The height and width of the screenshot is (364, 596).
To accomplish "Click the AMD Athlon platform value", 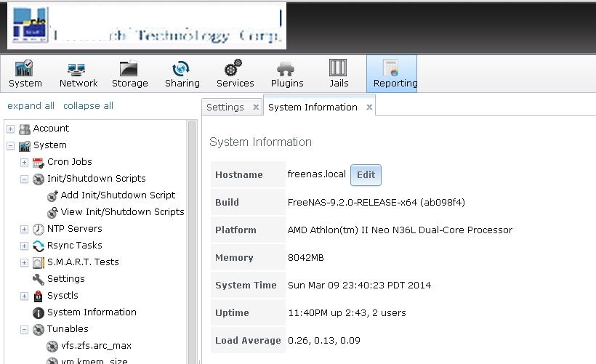I will pyautogui.click(x=400, y=230).
